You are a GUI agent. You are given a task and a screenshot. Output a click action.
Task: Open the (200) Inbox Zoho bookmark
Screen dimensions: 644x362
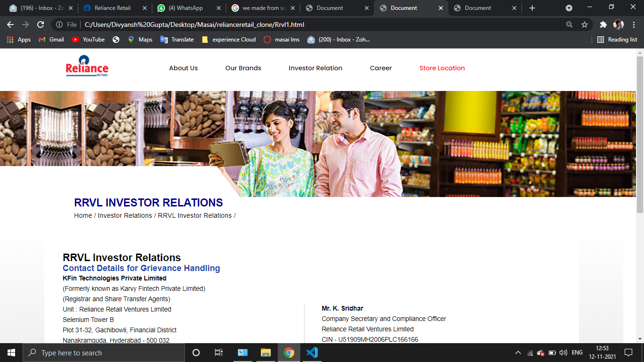tap(339, 40)
